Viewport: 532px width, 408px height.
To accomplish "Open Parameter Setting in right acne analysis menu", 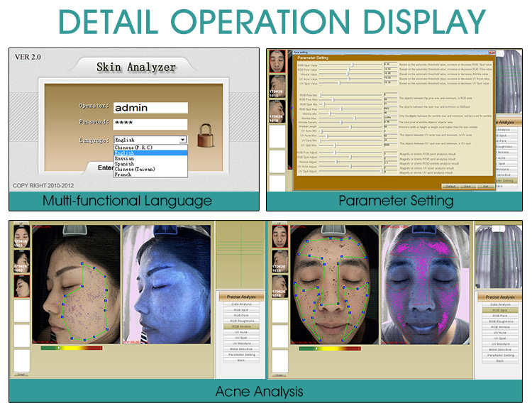I will pyautogui.click(x=500, y=355).
